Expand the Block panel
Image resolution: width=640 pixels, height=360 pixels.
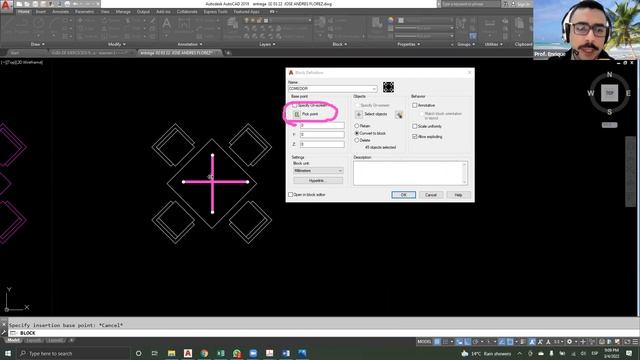(340, 44)
